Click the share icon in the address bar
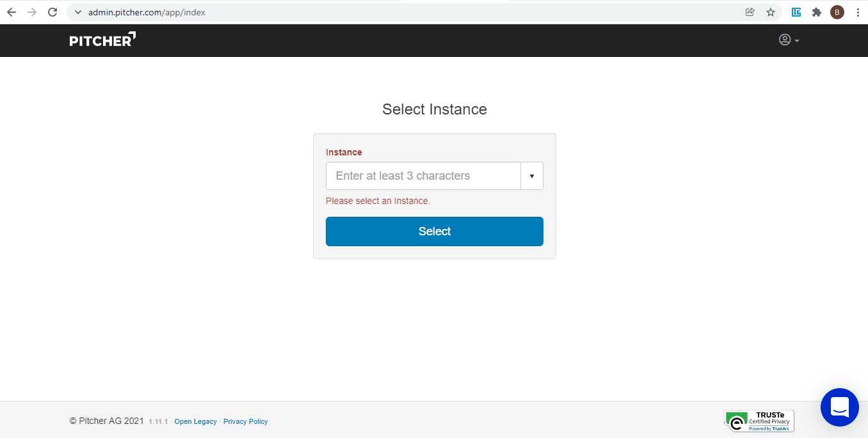868x438 pixels. pos(750,12)
